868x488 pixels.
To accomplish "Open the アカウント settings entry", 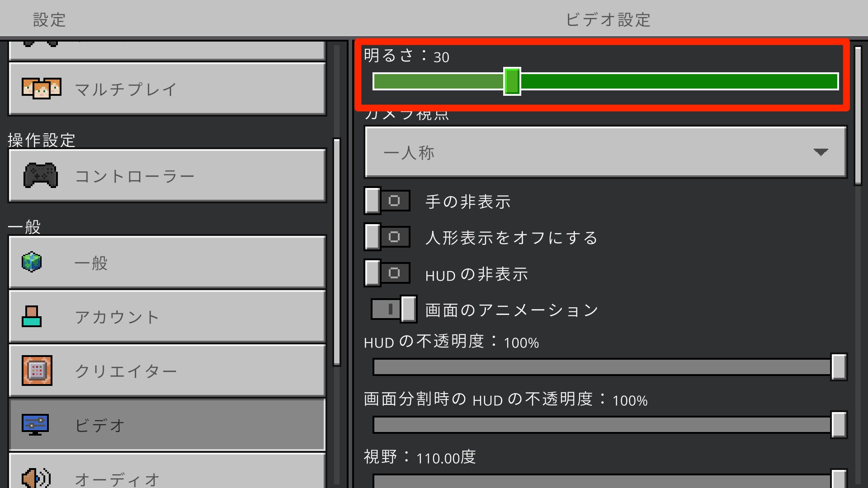I will click(167, 316).
